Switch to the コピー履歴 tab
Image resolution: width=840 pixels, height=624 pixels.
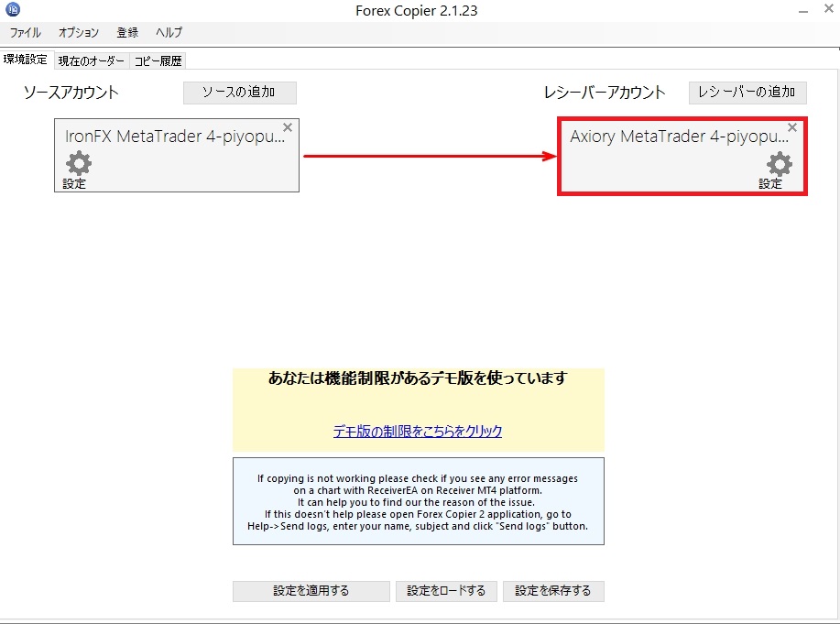click(157, 60)
